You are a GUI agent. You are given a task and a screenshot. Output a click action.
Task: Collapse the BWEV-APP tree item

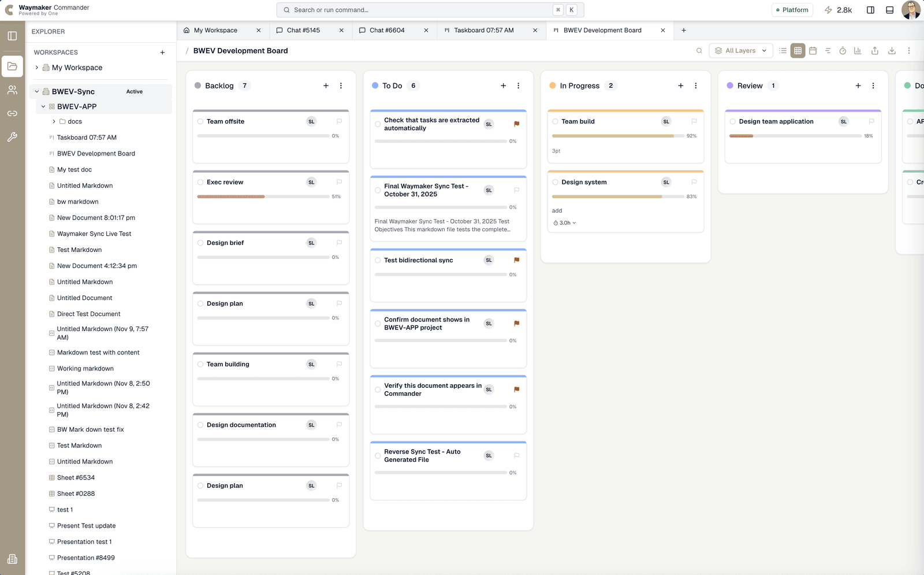pos(43,106)
